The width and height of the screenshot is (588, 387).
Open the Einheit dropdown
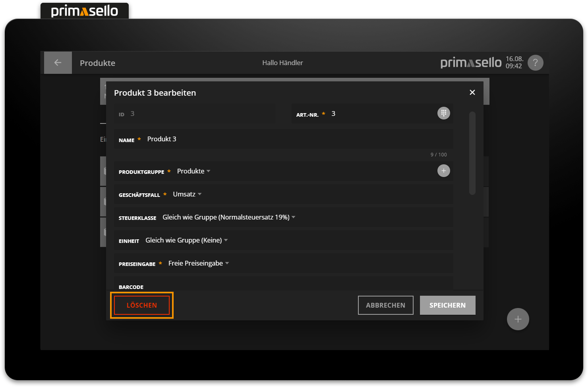pyautogui.click(x=186, y=240)
